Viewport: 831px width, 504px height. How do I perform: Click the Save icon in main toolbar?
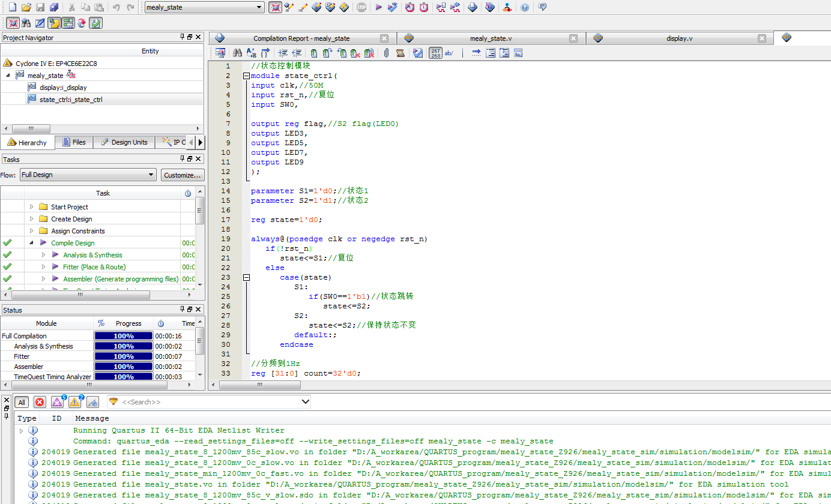tap(40, 7)
